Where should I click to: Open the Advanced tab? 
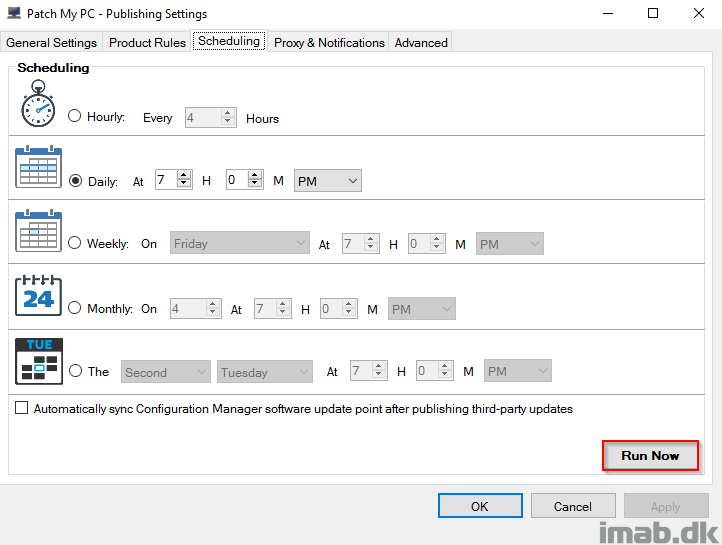pos(421,42)
